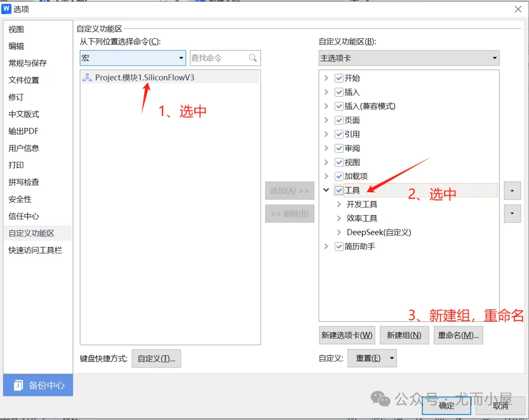Click the move-up arrow button

point(512,191)
